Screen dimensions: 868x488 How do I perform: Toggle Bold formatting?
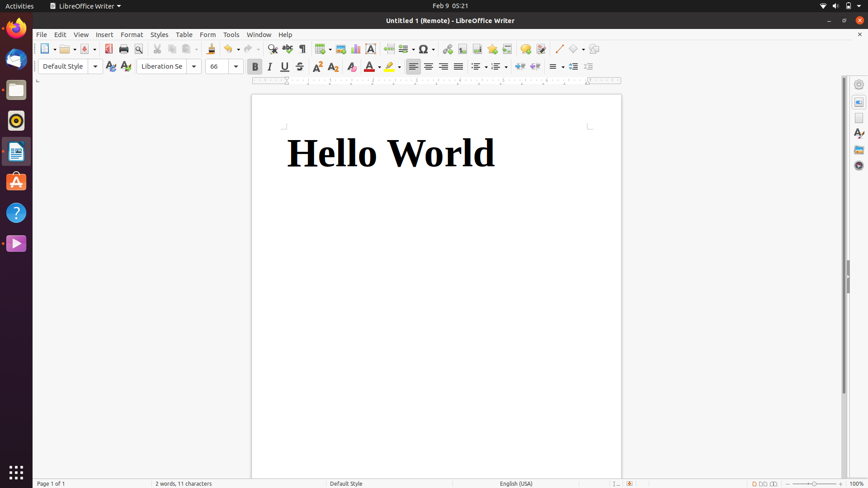click(x=255, y=66)
